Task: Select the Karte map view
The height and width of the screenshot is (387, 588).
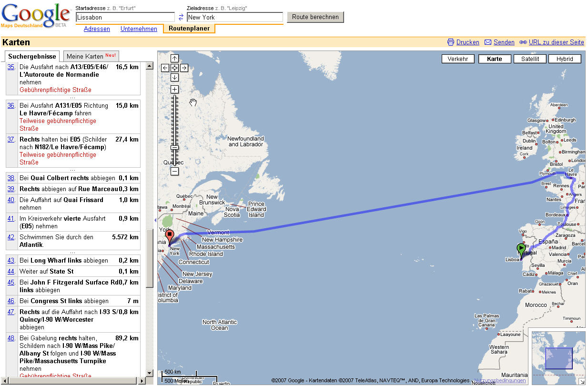Action: (495, 59)
